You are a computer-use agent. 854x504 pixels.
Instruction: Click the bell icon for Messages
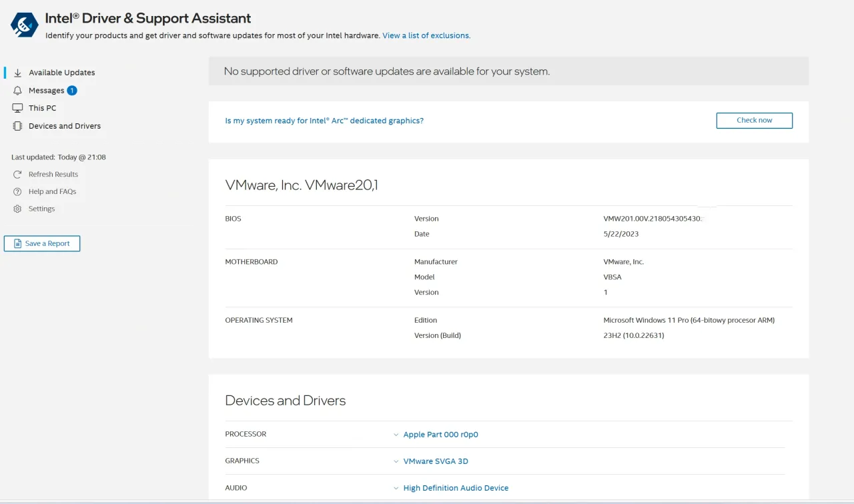(18, 91)
